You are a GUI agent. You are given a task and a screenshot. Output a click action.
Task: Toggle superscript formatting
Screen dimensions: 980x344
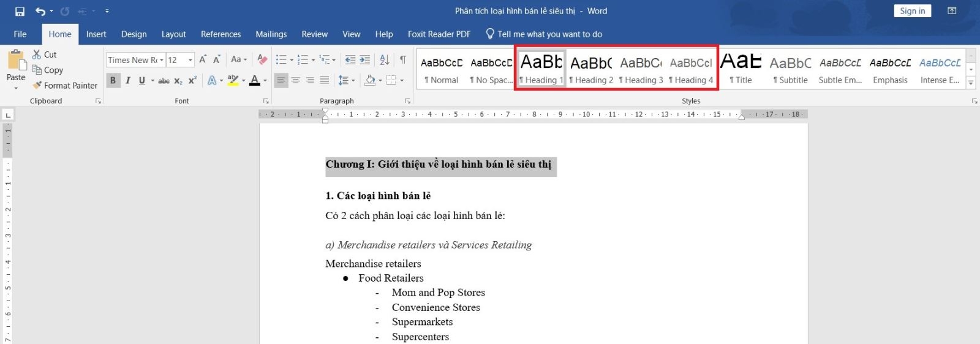(192, 80)
